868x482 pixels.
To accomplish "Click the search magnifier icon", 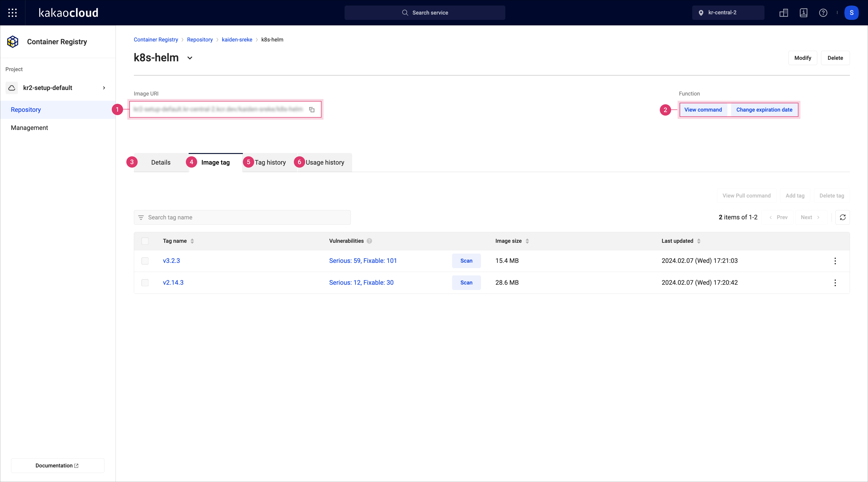I will pyautogui.click(x=405, y=13).
